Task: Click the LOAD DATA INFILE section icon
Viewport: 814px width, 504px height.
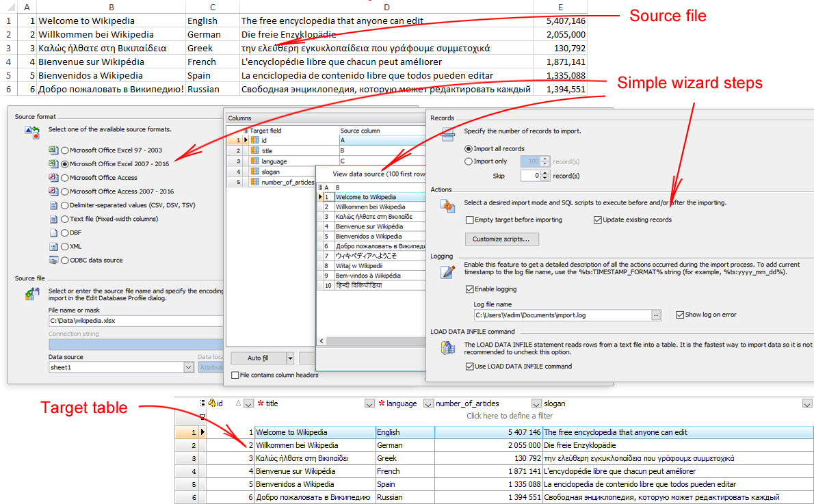Action: coord(447,346)
